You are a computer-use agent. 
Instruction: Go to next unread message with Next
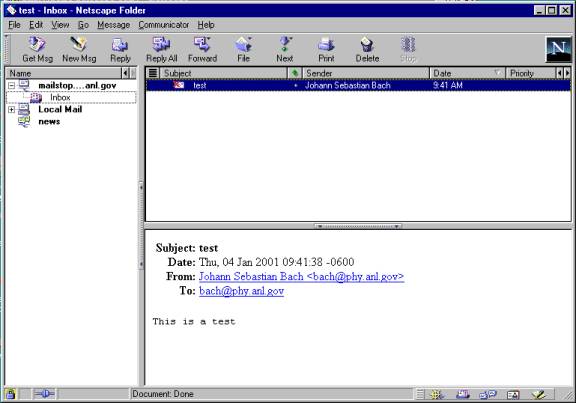click(x=285, y=50)
